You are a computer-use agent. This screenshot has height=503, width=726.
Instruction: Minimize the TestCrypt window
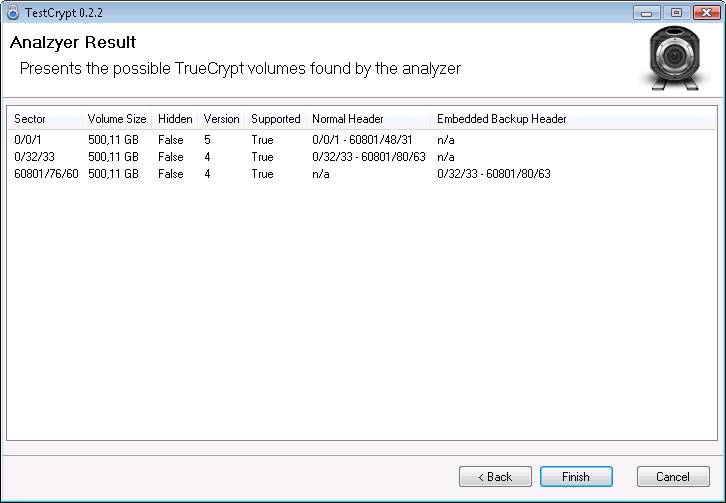(x=646, y=13)
